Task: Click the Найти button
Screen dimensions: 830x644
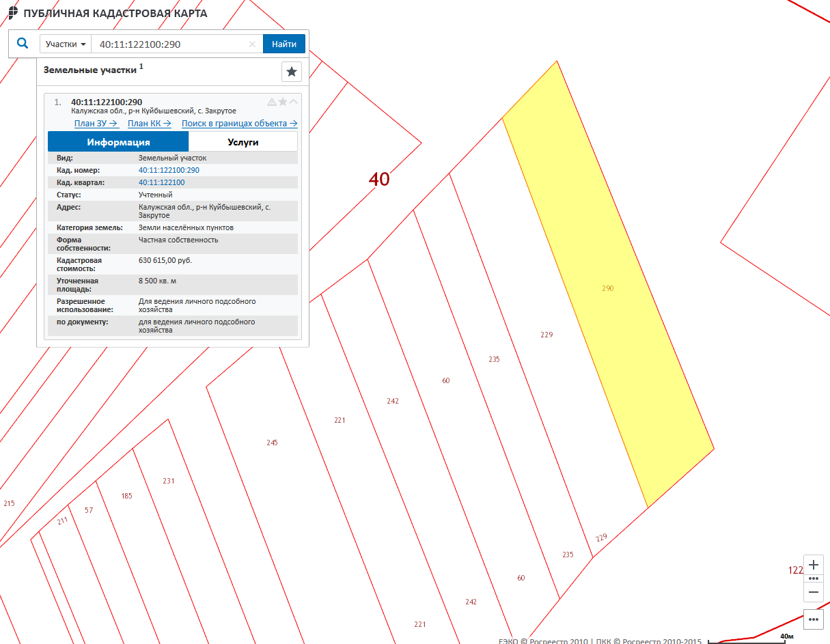Action: tap(284, 44)
